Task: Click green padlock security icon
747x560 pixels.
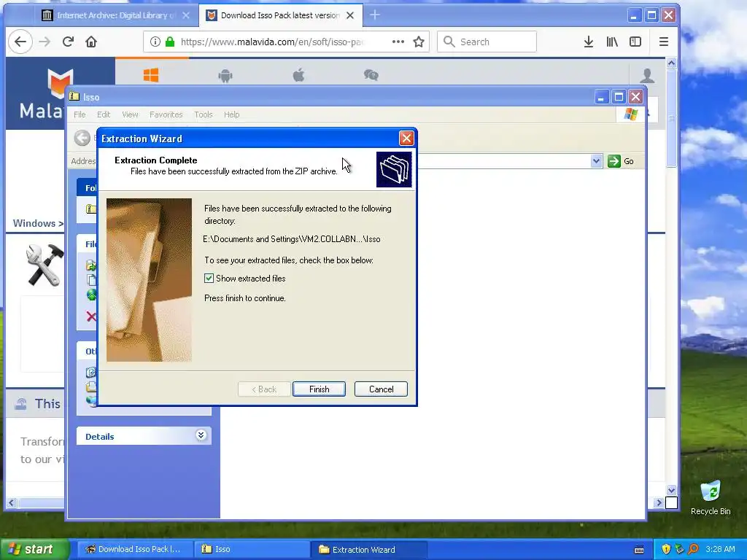Action: coord(169,42)
